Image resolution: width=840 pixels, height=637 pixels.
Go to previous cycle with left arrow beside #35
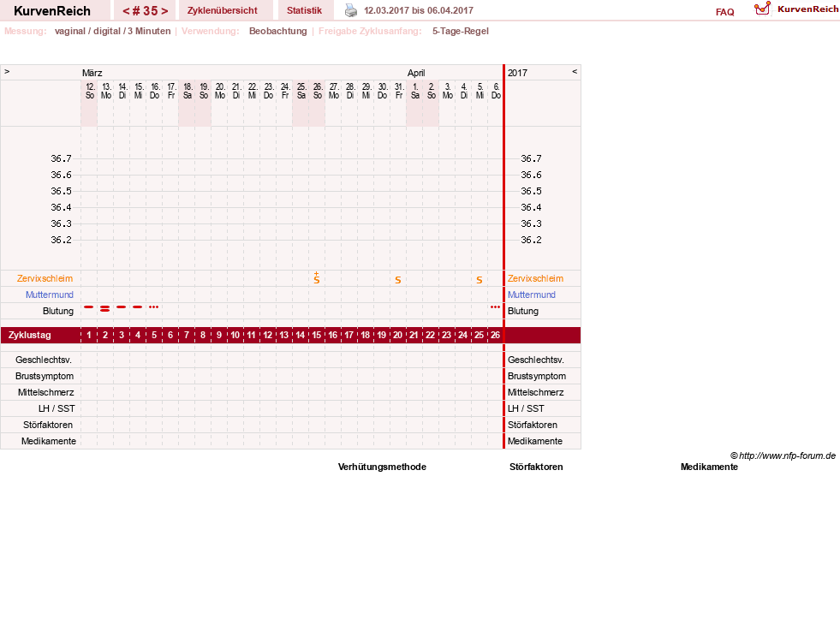pyautogui.click(x=126, y=11)
